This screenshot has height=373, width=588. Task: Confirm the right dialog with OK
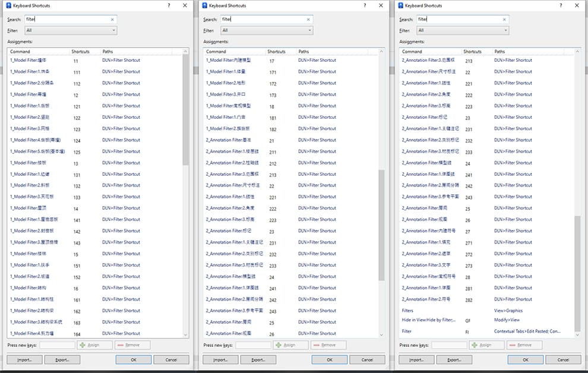[526, 359]
